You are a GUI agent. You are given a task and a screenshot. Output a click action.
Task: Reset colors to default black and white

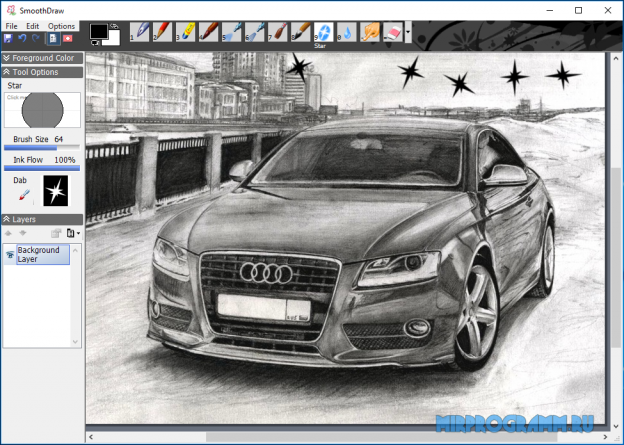[95, 42]
